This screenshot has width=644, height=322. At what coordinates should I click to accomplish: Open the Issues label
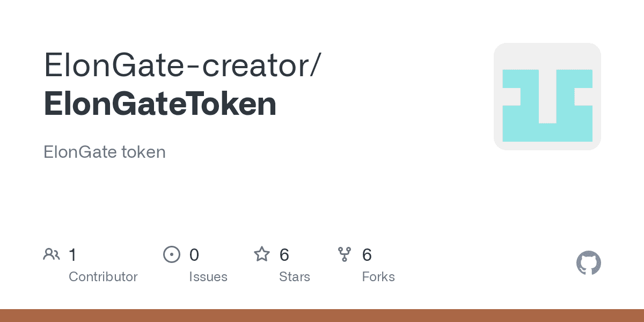[208, 277]
